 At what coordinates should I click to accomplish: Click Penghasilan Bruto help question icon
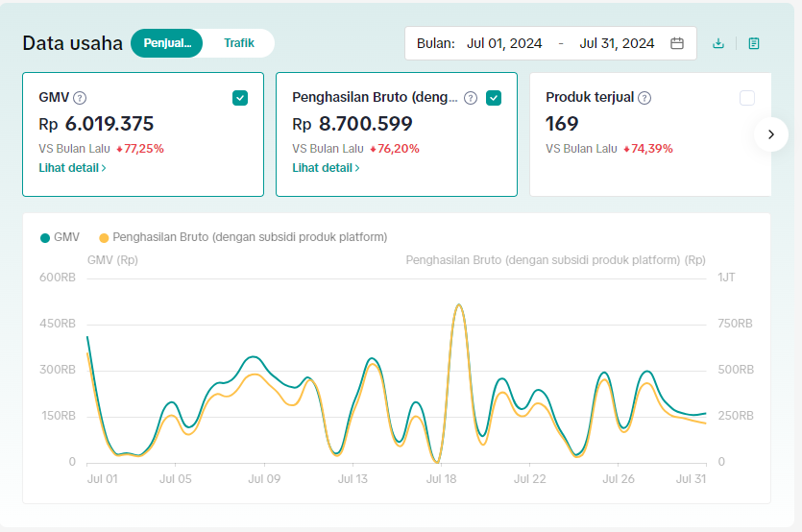pos(471,98)
